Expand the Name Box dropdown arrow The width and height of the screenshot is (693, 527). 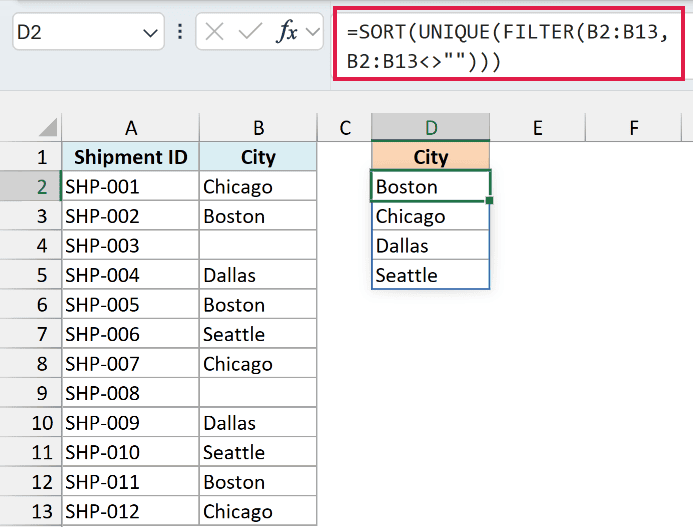(150, 33)
